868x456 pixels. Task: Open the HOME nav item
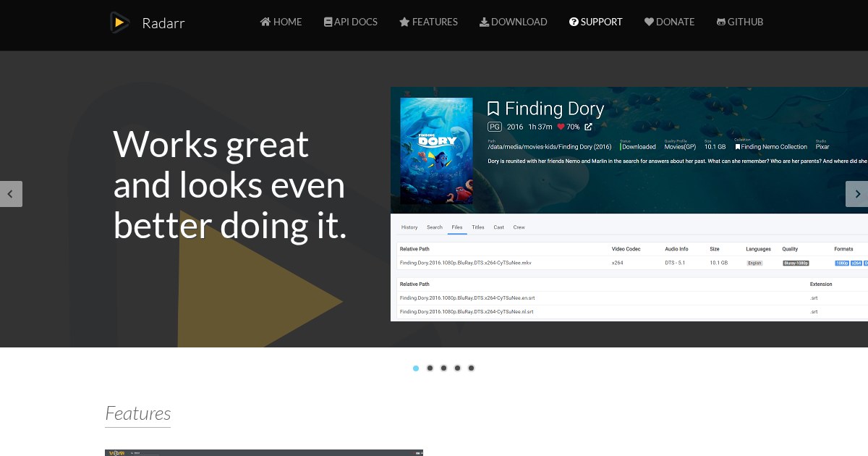281,22
